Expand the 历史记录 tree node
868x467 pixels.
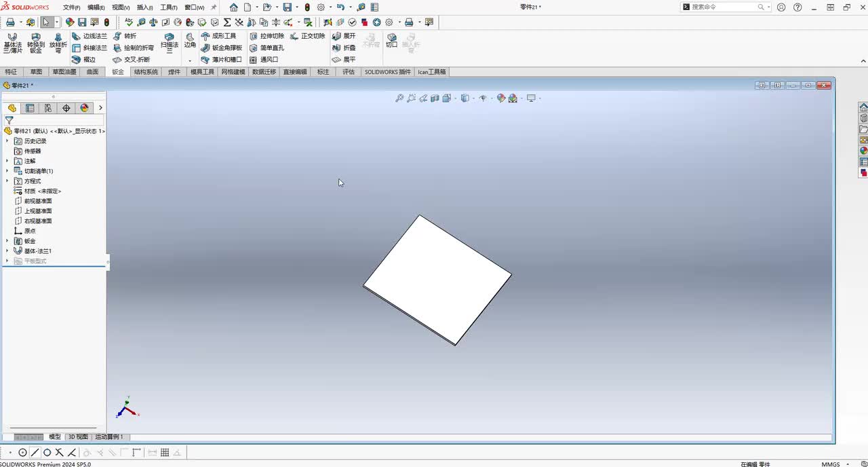7,141
